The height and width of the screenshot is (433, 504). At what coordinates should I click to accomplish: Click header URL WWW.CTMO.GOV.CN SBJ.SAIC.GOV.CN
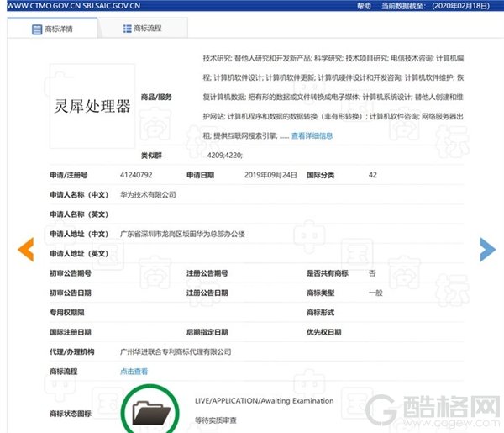pyautogui.click(x=74, y=6)
